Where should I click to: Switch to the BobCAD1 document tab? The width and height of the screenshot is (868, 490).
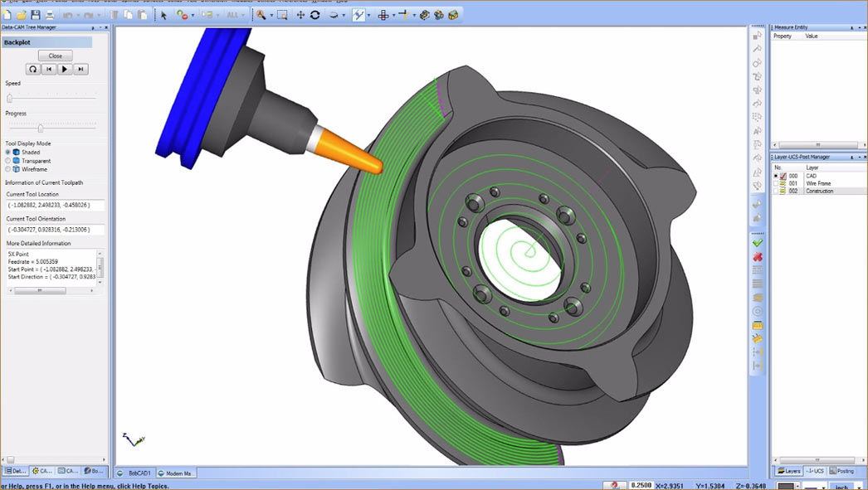pyautogui.click(x=135, y=473)
